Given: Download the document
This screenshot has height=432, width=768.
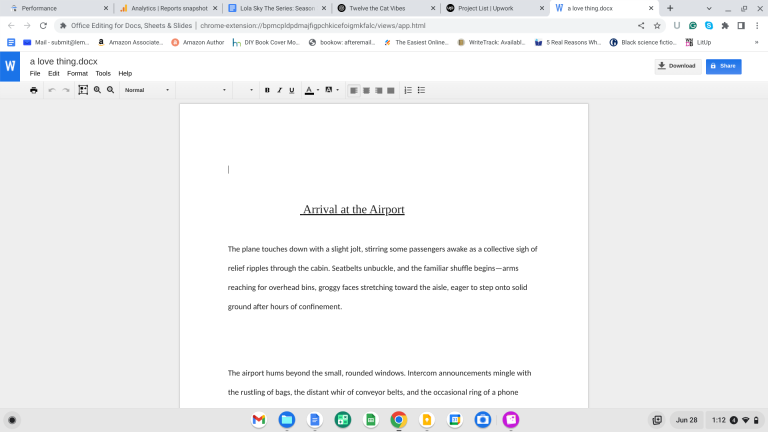Looking at the screenshot, I should point(677,66).
